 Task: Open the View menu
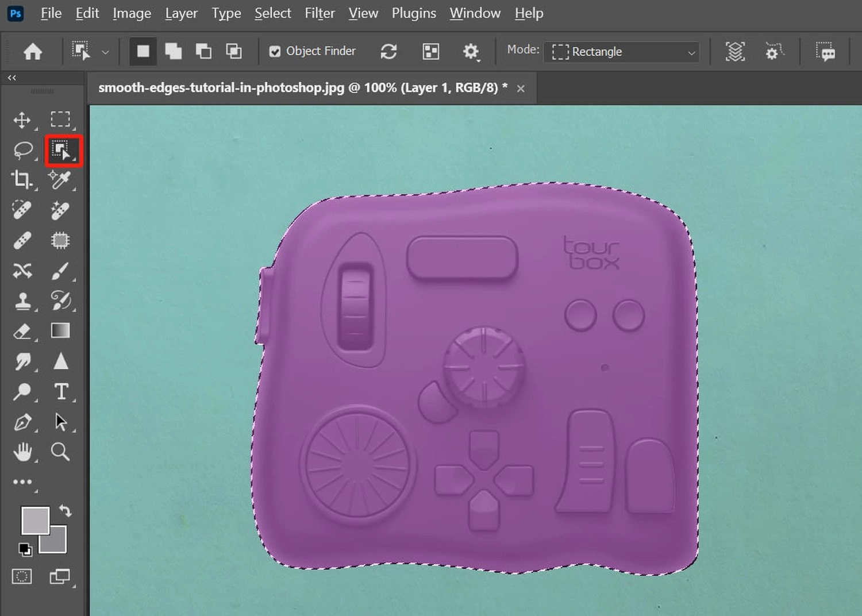click(363, 13)
